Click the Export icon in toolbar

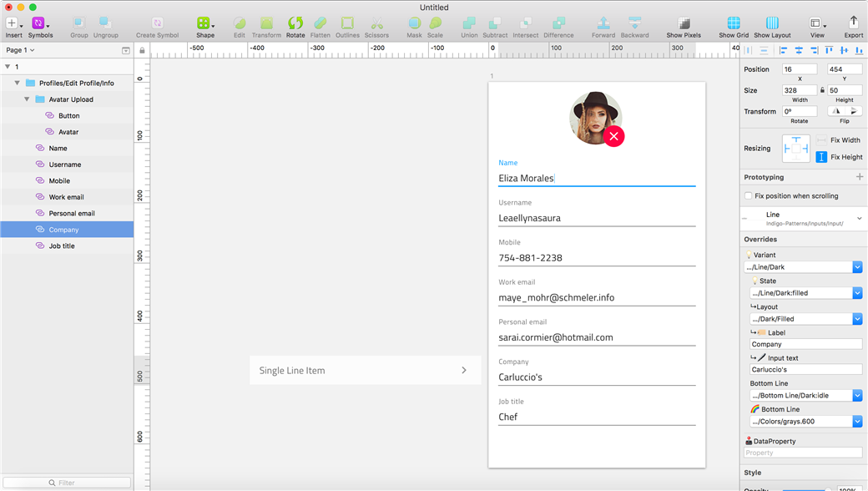coord(853,23)
